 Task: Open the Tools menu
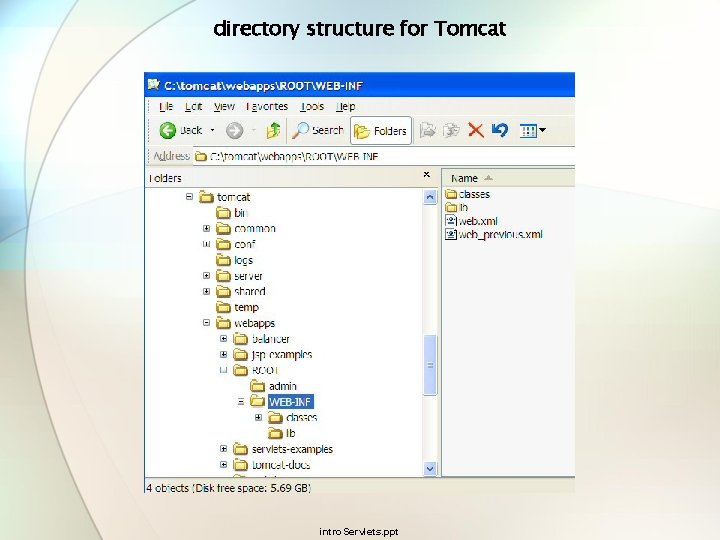(x=312, y=107)
